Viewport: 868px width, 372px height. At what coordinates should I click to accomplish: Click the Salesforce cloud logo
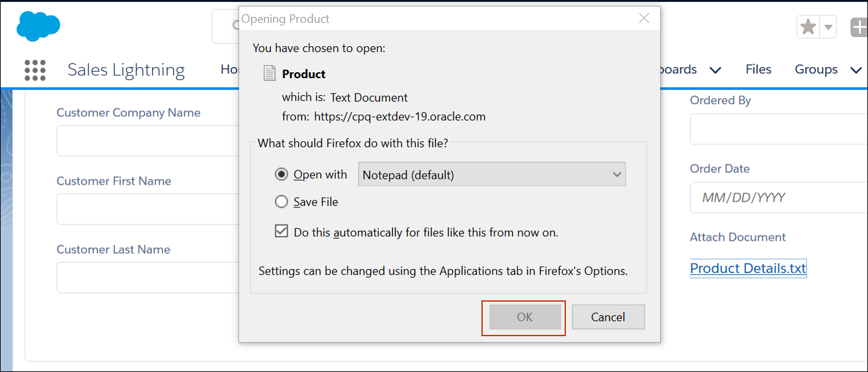[38, 27]
